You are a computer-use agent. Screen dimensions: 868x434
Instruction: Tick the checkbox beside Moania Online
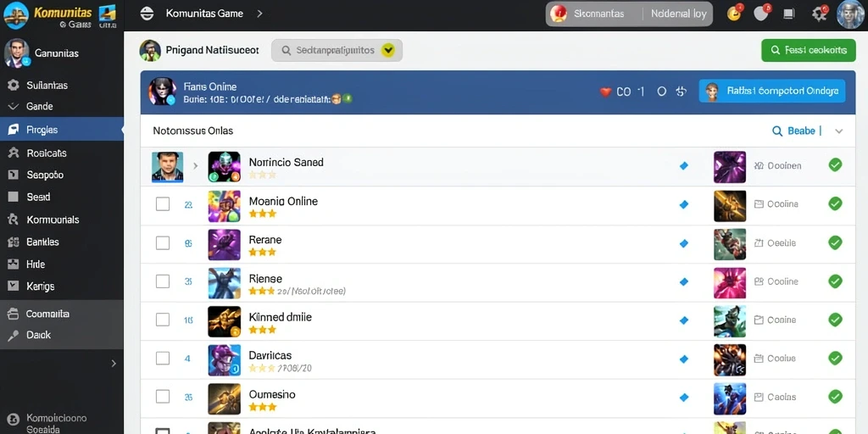pyautogui.click(x=163, y=204)
